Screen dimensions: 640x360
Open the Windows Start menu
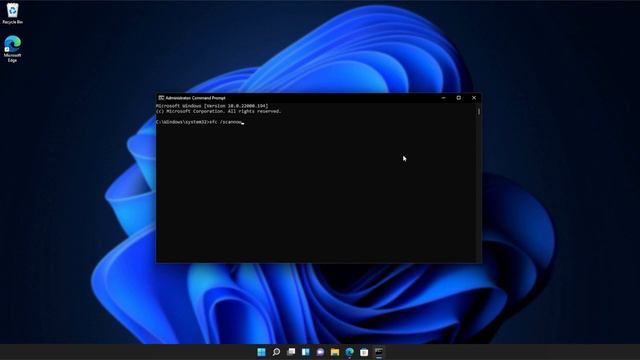click(x=262, y=352)
